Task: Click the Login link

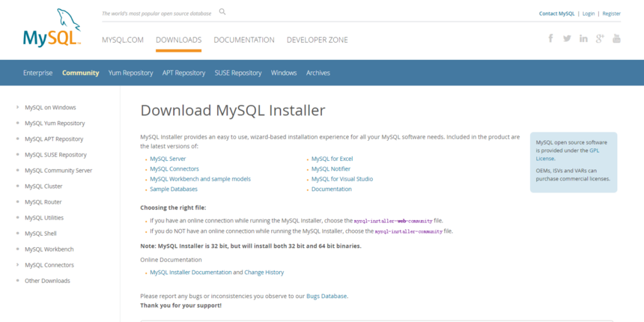Action: pos(589,14)
